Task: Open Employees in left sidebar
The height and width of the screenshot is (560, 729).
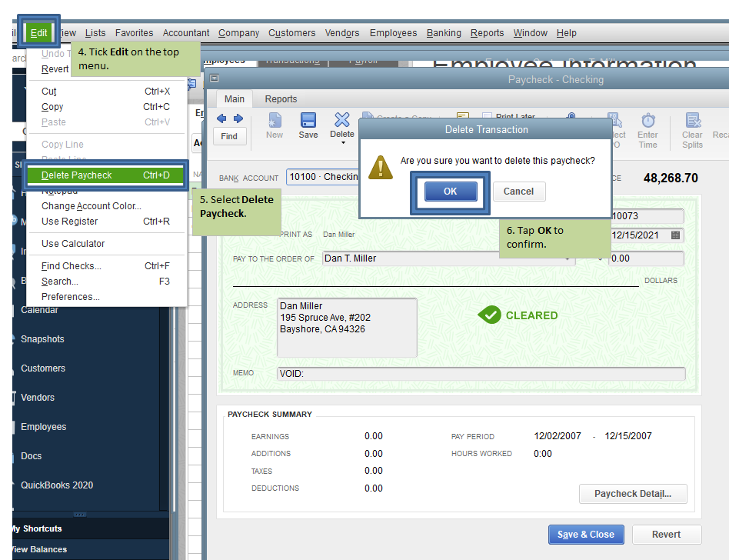Action: point(43,427)
